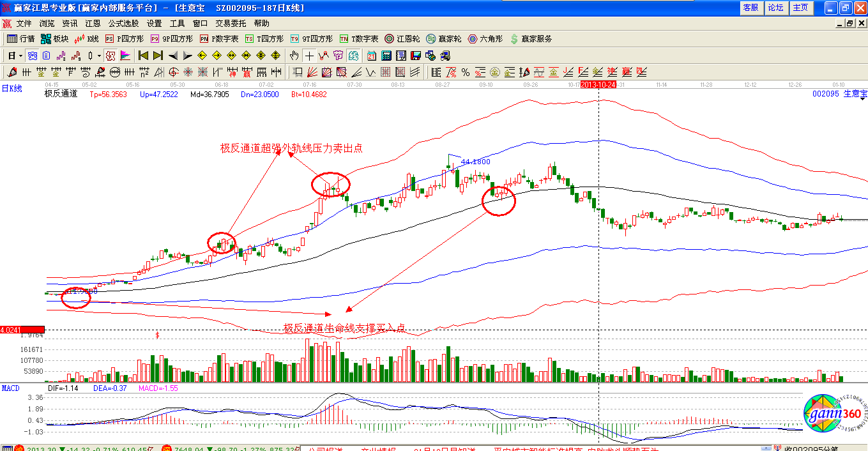868x451 pixels.
Task: Toggle the 极 channel indicator button
Action: (x=110, y=56)
